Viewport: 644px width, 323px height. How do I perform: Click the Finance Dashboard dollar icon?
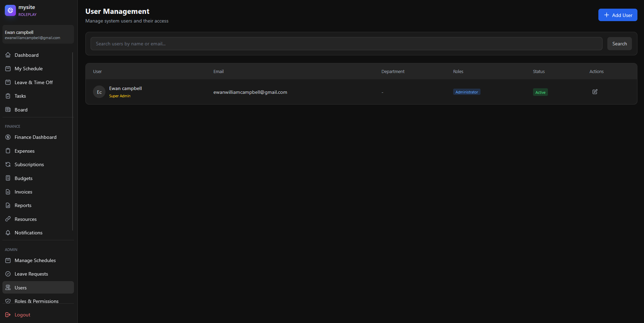click(8, 137)
